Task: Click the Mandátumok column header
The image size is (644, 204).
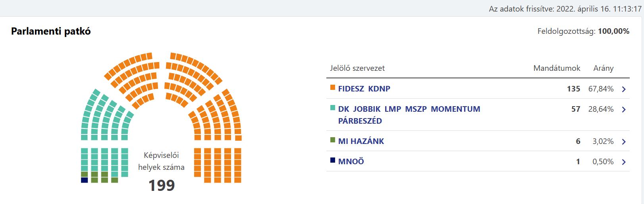Action: [x=557, y=68]
